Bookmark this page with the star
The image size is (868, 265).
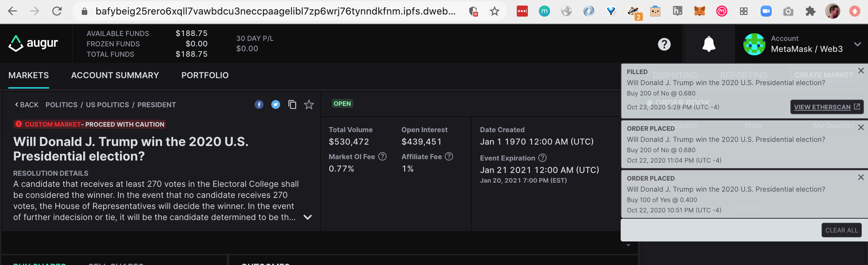tap(495, 11)
